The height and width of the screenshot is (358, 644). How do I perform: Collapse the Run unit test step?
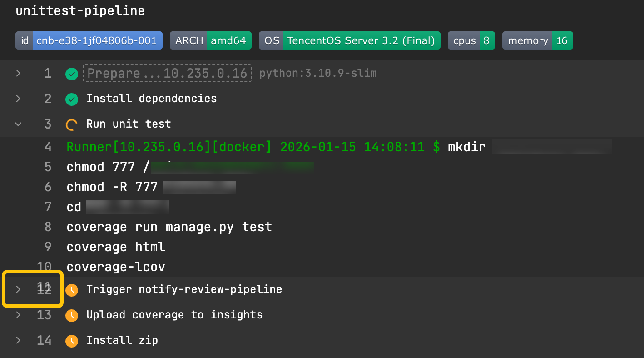click(x=18, y=124)
